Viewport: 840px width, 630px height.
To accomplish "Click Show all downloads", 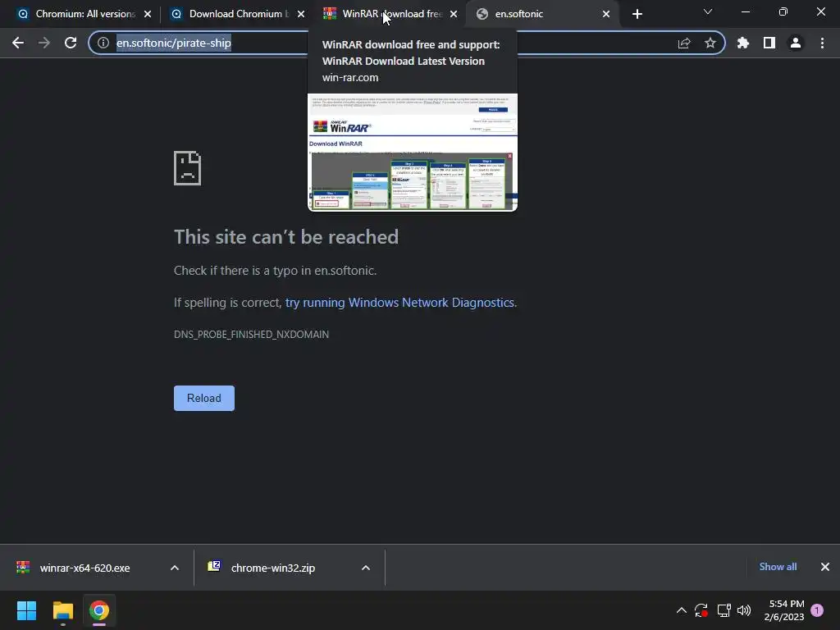I will click(778, 567).
